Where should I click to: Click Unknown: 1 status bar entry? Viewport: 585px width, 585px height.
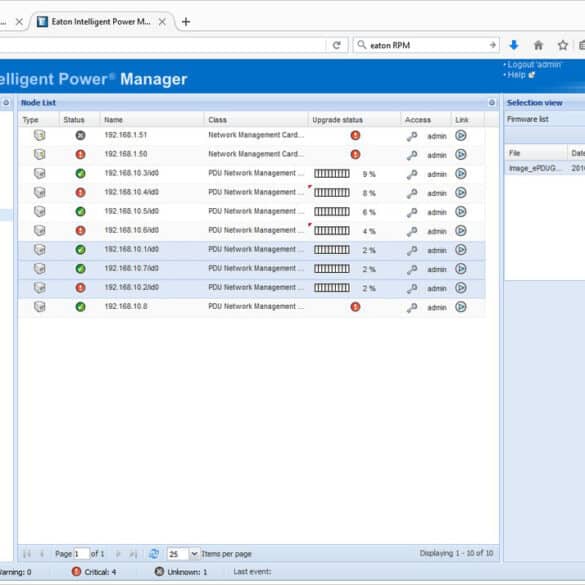pos(181,572)
